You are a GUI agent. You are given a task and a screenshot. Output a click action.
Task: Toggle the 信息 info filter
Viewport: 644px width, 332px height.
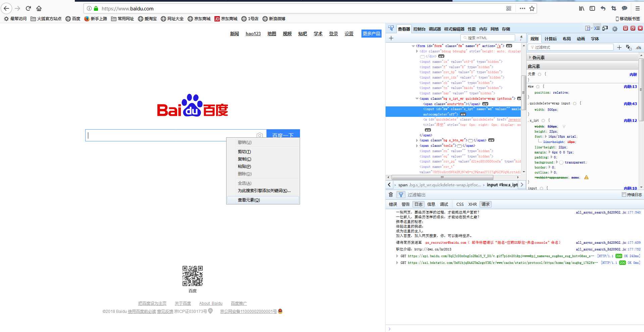click(x=431, y=204)
